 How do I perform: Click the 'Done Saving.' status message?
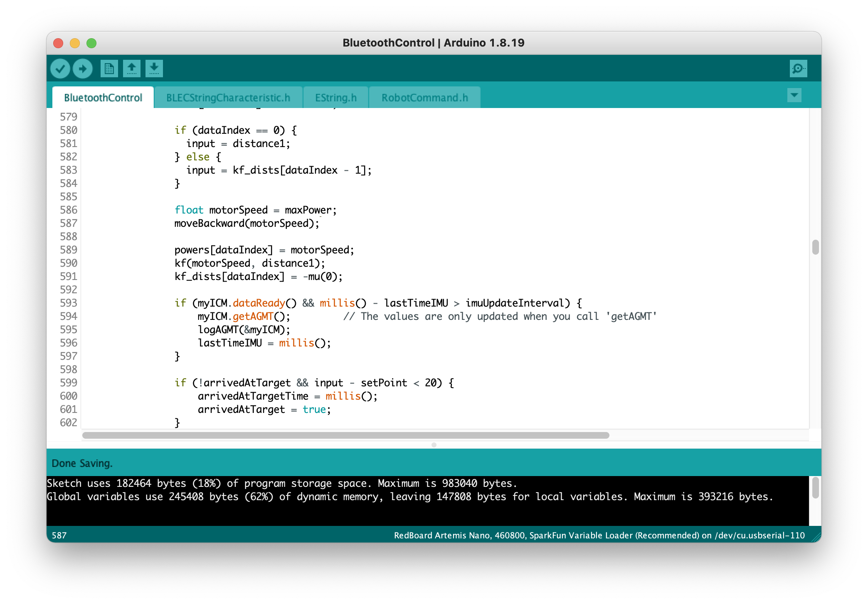[x=82, y=464]
